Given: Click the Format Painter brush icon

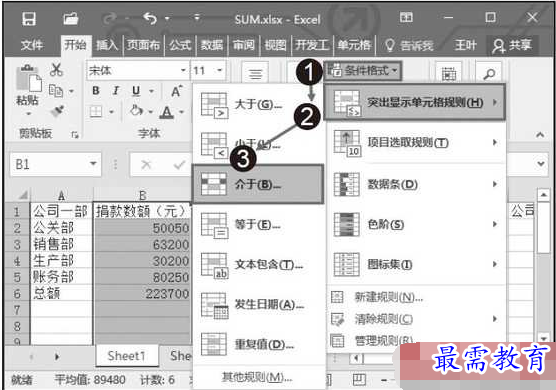Looking at the screenshot, I should pos(57,111).
